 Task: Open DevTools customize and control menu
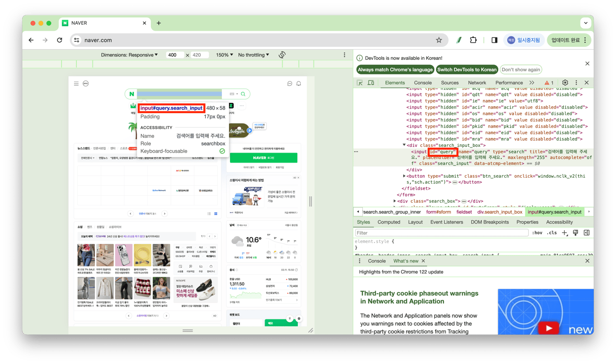point(576,83)
